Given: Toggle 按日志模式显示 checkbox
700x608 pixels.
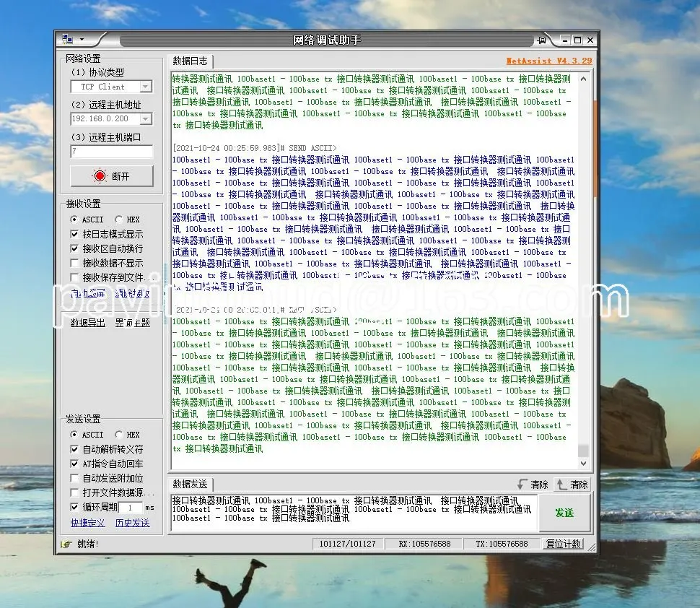Looking at the screenshot, I should pos(75,234).
